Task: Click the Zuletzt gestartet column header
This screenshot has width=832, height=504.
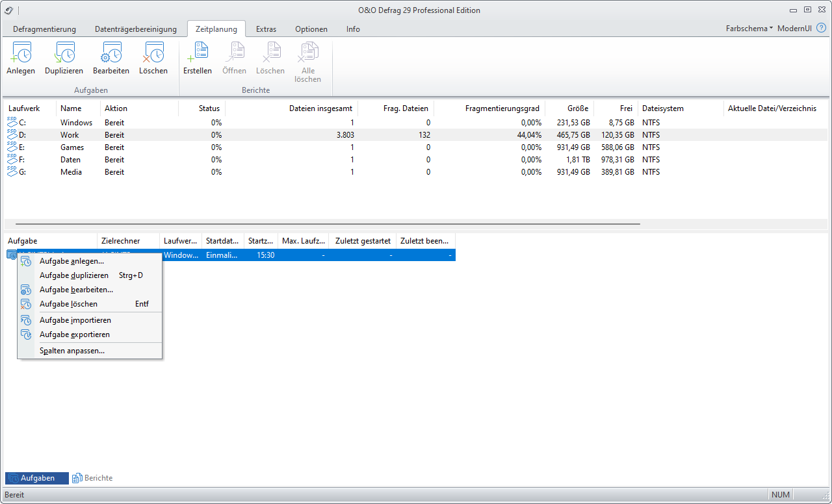Action: 363,241
